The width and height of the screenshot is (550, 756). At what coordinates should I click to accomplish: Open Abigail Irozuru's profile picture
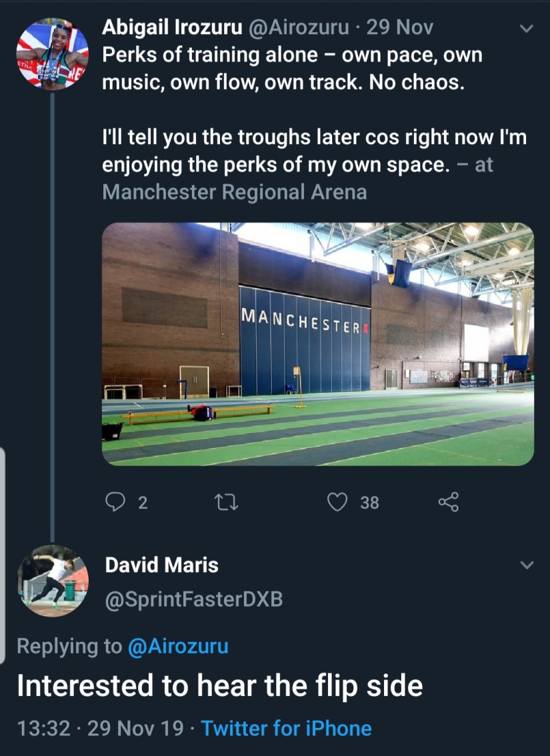(x=52, y=54)
